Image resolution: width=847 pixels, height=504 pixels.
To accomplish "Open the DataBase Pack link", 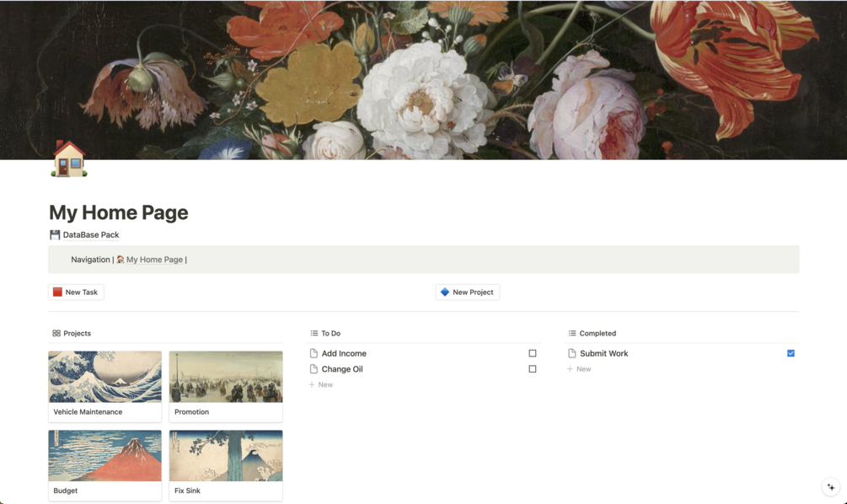I will coord(91,234).
